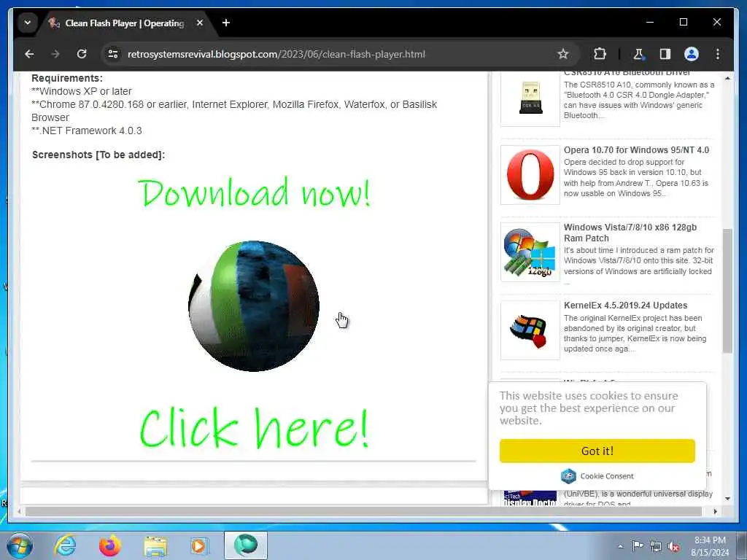Open Action Center flag icon
The image size is (747, 560).
637,545
